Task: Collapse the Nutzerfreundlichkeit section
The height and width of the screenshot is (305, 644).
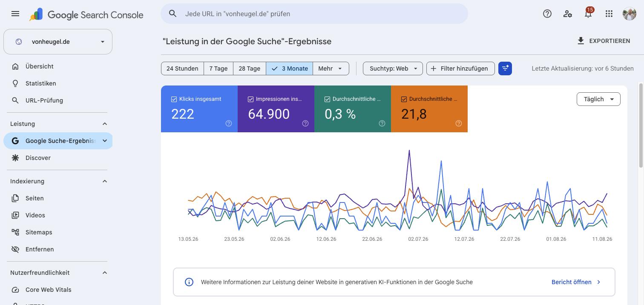Action: (105, 273)
